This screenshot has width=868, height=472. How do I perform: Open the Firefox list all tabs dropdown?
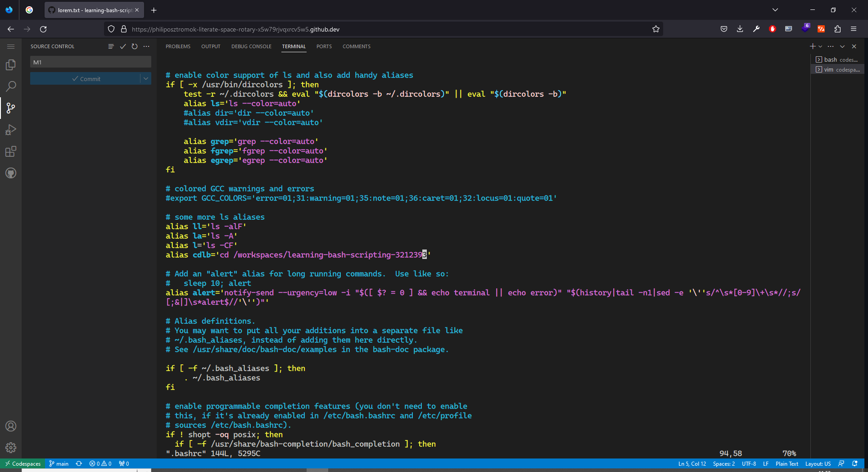(775, 10)
